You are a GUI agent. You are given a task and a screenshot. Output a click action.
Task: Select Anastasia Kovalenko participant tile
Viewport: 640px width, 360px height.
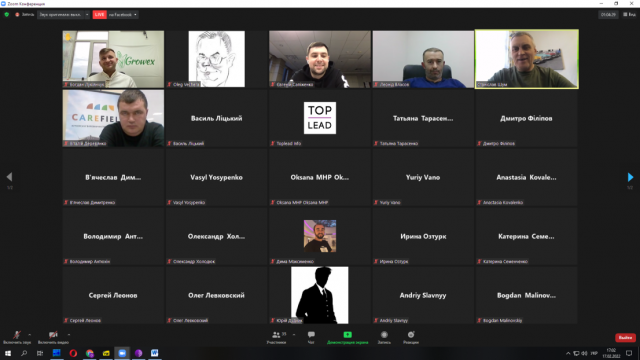click(x=527, y=177)
